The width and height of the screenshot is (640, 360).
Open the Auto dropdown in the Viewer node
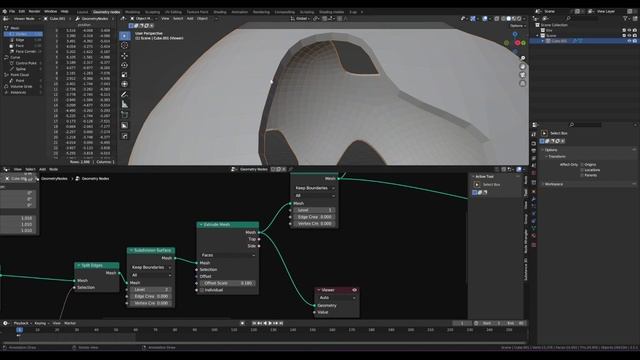337,298
